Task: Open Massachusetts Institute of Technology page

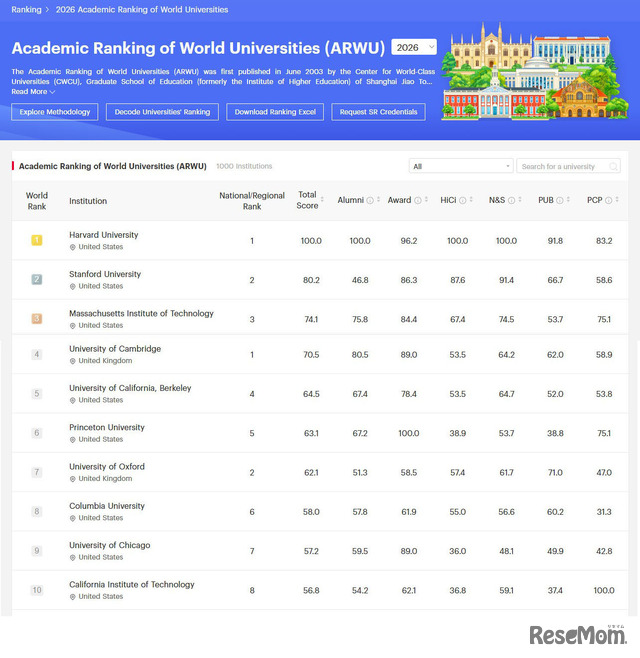Action: (x=141, y=313)
